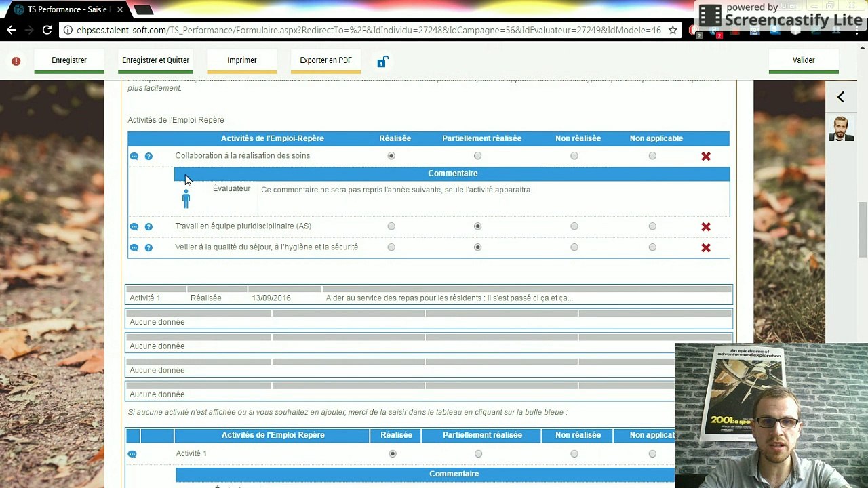Select Non réalisée for Veiller à la qualité du séjour
Screen dimensions: 868x488
[574, 247]
